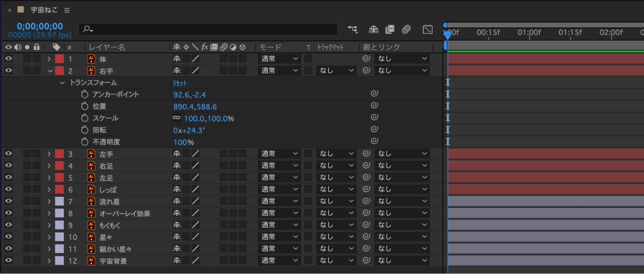Click the stopwatch for 位置
This screenshot has height=274, width=644.
(85, 106)
